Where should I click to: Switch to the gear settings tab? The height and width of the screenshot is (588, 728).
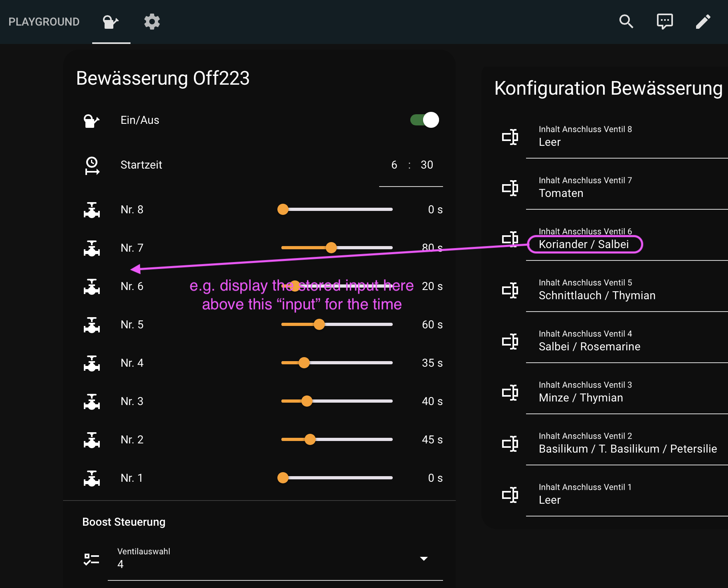click(x=152, y=22)
